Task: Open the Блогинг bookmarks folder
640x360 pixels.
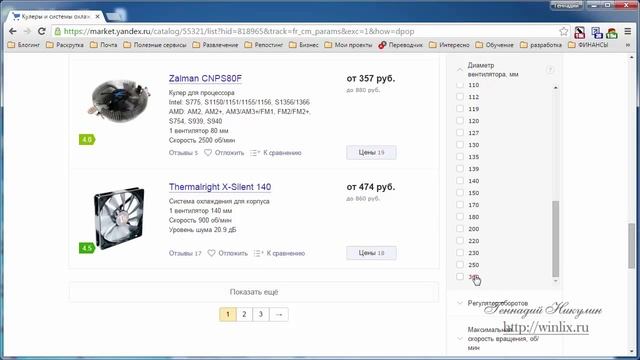Action: coord(24,45)
